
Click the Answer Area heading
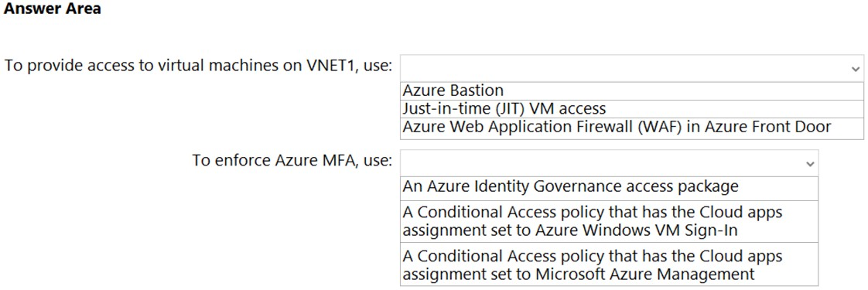53,9
